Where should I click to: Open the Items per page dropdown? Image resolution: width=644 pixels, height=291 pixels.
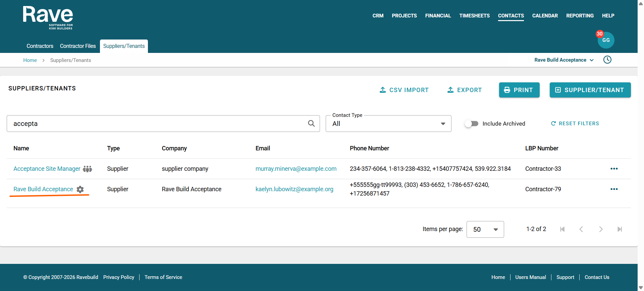click(x=485, y=229)
